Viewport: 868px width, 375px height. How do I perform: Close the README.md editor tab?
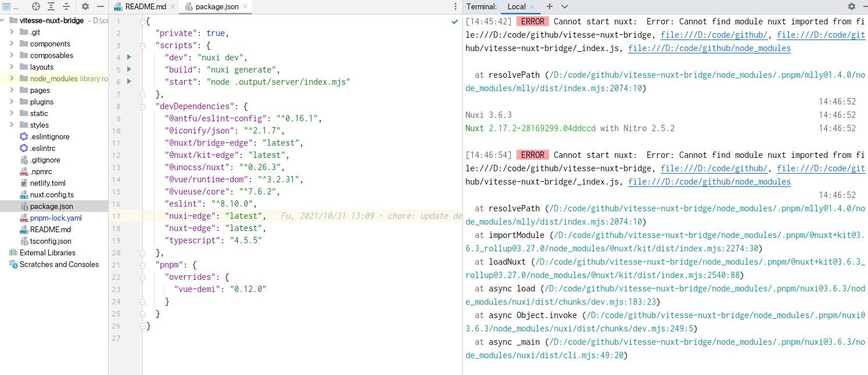point(174,7)
